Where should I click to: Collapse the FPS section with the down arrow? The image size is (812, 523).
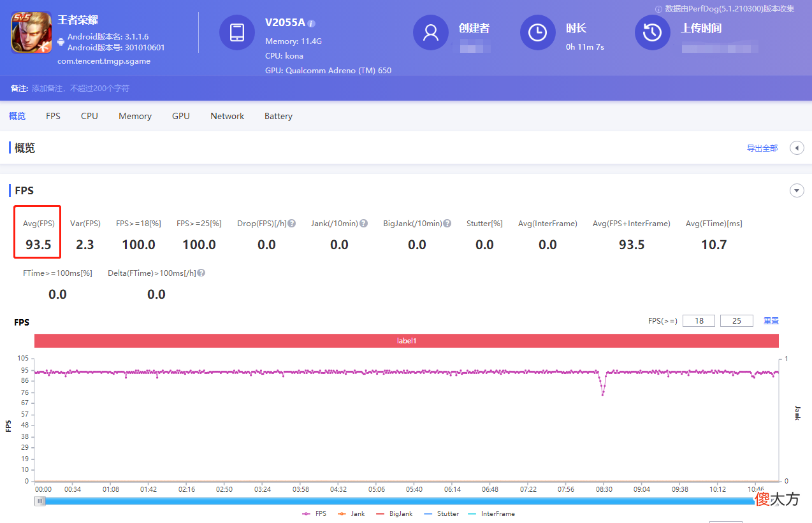point(797,190)
